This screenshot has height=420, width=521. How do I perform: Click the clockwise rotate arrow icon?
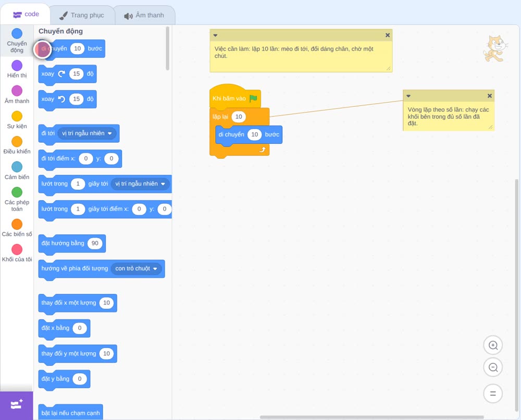61,74
